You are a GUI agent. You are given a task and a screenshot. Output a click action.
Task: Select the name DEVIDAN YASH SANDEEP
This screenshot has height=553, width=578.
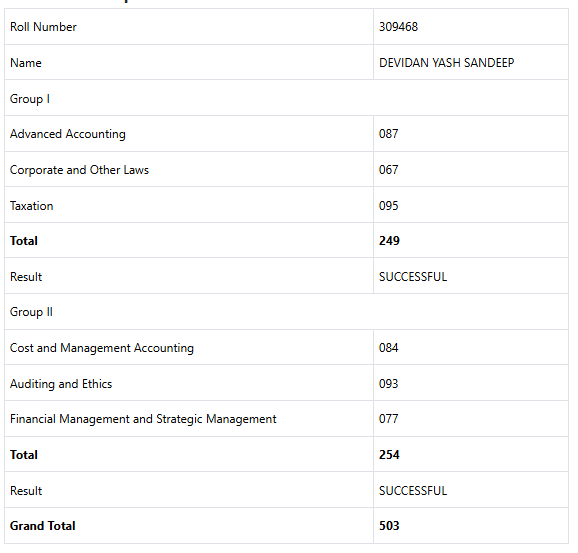point(446,63)
